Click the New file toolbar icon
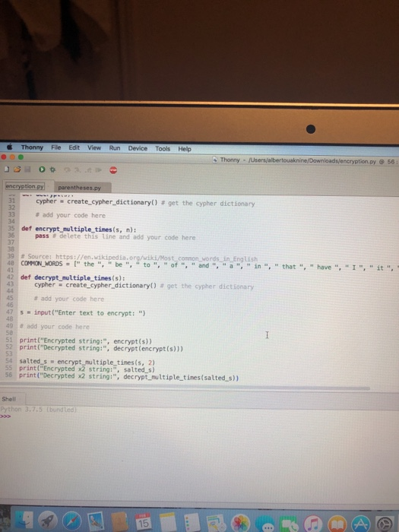The width and height of the screenshot is (399, 532). pyautogui.click(x=6, y=169)
